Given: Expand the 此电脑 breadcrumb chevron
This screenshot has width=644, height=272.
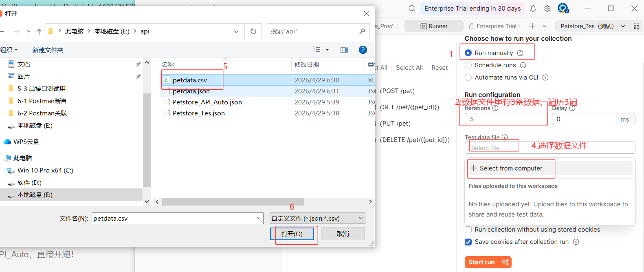Looking at the screenshot, I should (x=89, y=31).
